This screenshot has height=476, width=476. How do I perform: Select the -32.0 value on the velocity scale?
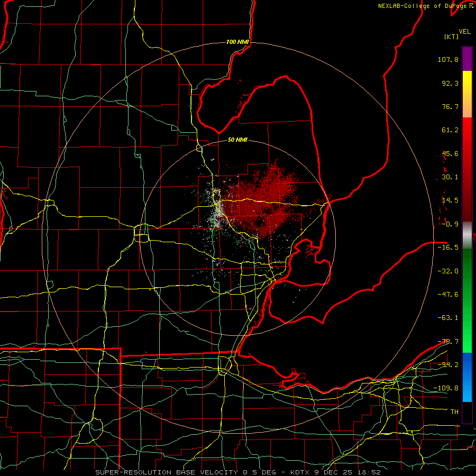point(448,271)
